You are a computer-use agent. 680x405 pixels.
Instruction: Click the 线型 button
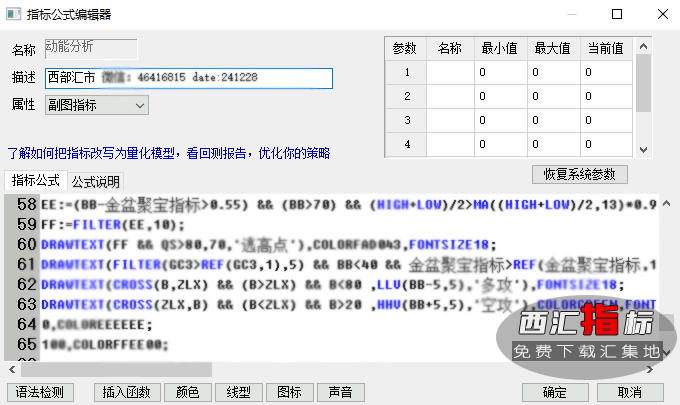pos(239,392)
